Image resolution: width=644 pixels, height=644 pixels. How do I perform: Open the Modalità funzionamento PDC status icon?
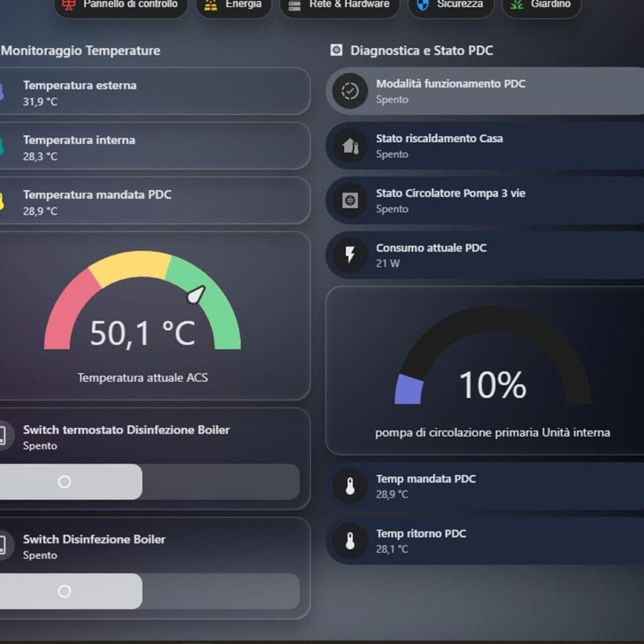[350, 91]
